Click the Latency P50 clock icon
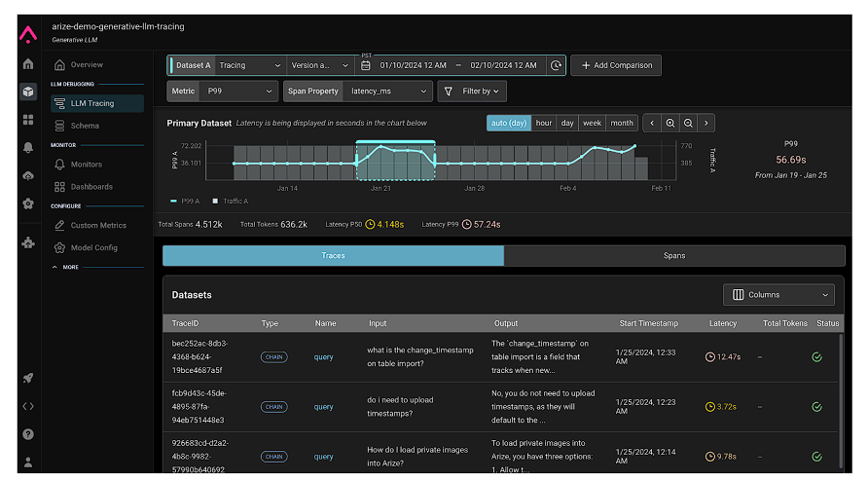This screenshot has height=481, width=868. point(370,224)
